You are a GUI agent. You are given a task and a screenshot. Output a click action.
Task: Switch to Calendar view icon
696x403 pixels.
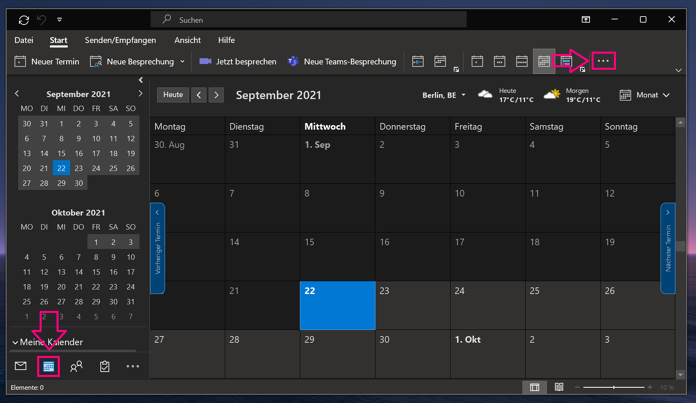pos(48,367)
